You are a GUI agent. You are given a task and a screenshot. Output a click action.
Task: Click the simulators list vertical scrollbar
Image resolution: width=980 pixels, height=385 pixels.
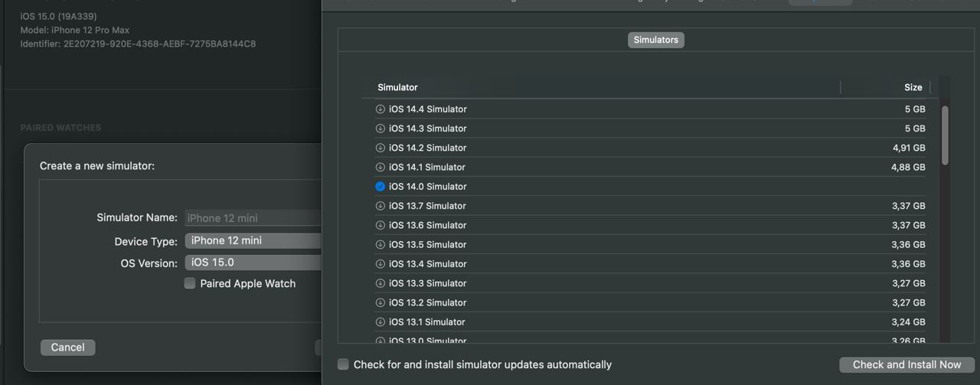pos(945,135)
